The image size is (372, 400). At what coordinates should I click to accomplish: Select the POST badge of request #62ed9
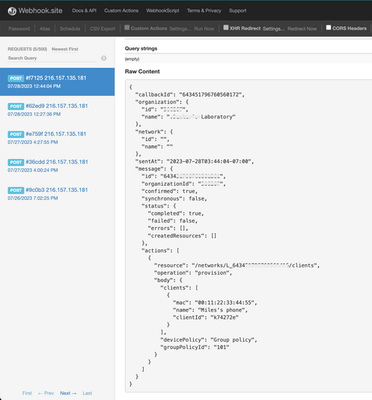point(16,106)
